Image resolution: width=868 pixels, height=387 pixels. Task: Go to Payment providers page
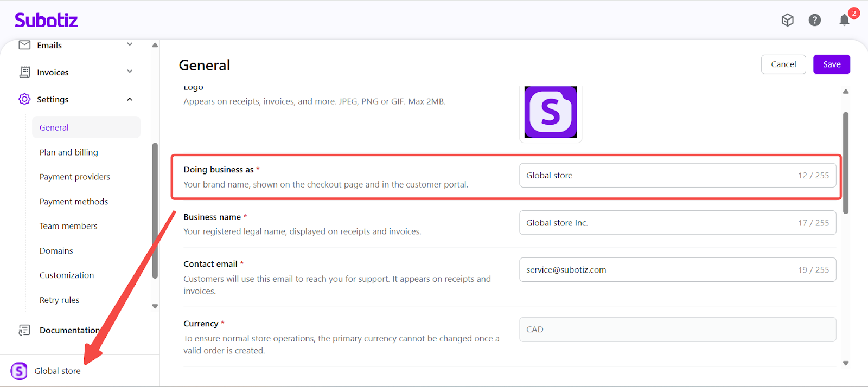(75, 177)
